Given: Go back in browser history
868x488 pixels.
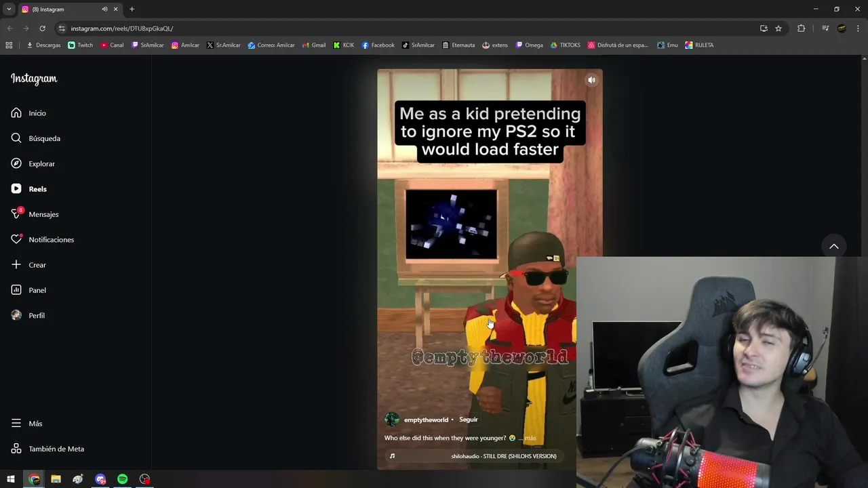Looking at the screenshot, I should click(x=9, y=28).
